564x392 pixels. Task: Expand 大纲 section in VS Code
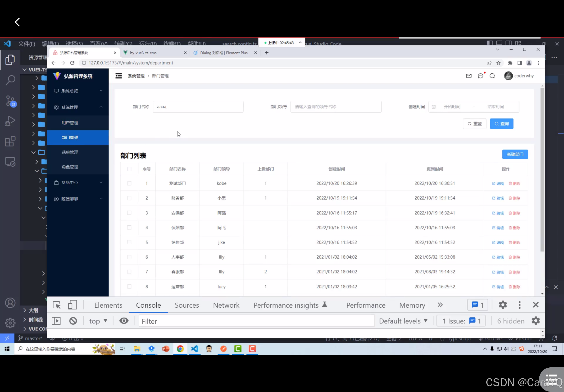[x=33, y=310]
